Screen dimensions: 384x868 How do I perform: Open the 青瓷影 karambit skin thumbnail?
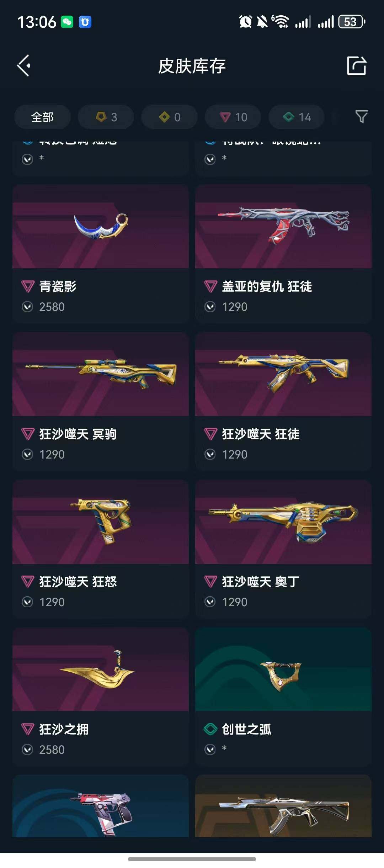coord(101,227)
